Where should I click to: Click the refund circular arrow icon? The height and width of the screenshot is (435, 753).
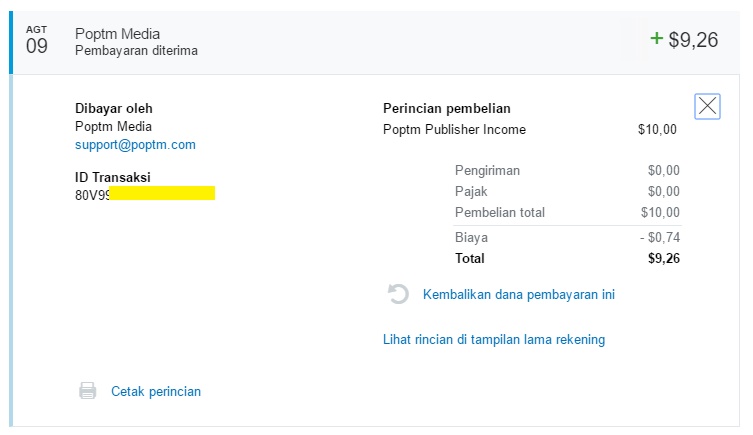tap(398, 294)
